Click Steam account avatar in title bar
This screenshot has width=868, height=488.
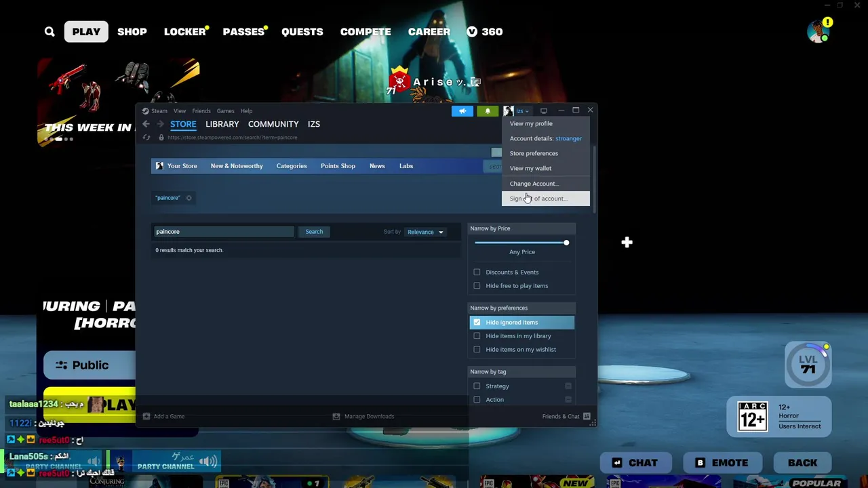point(508,111)
